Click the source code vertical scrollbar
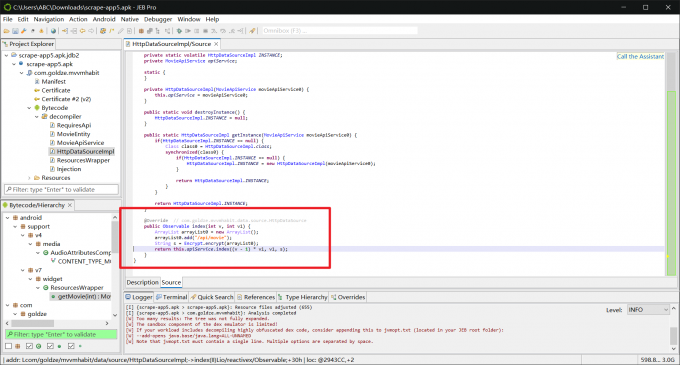 tap(671, 164)
